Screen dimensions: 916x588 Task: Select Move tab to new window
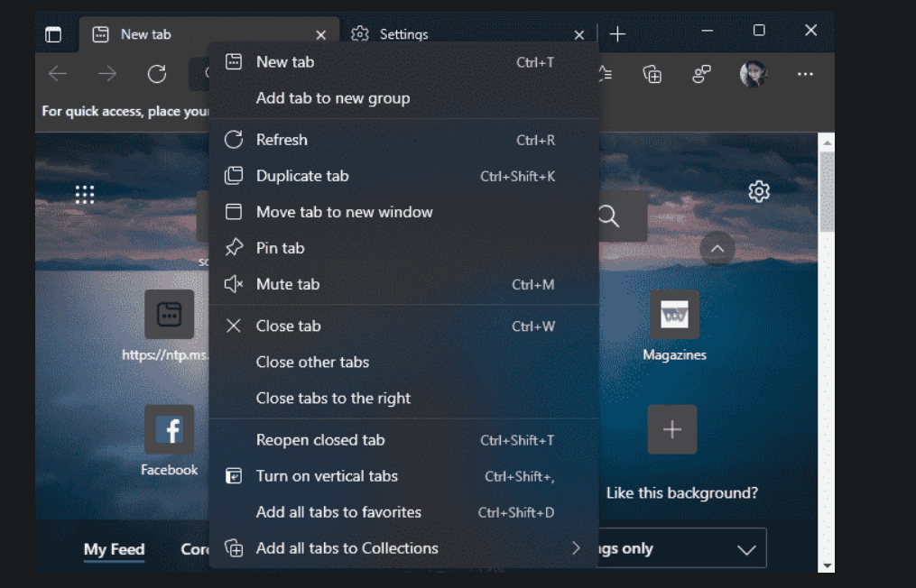[x=404, y=212]
